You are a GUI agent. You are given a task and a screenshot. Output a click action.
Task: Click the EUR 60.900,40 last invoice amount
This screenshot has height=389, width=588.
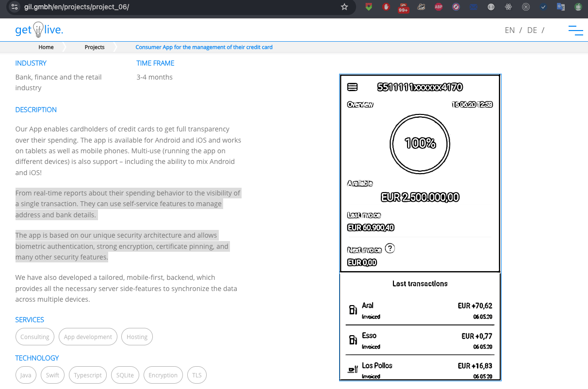point(371,227)
